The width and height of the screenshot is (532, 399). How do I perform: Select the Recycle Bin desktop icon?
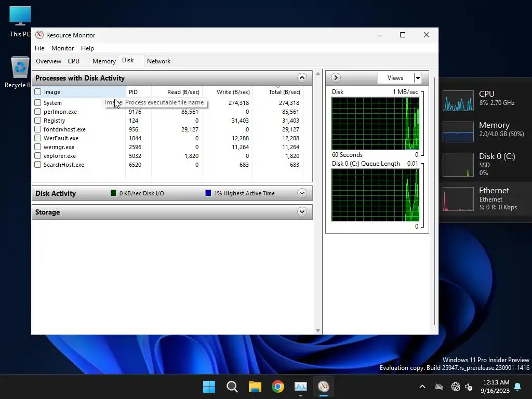pos(19,72)
